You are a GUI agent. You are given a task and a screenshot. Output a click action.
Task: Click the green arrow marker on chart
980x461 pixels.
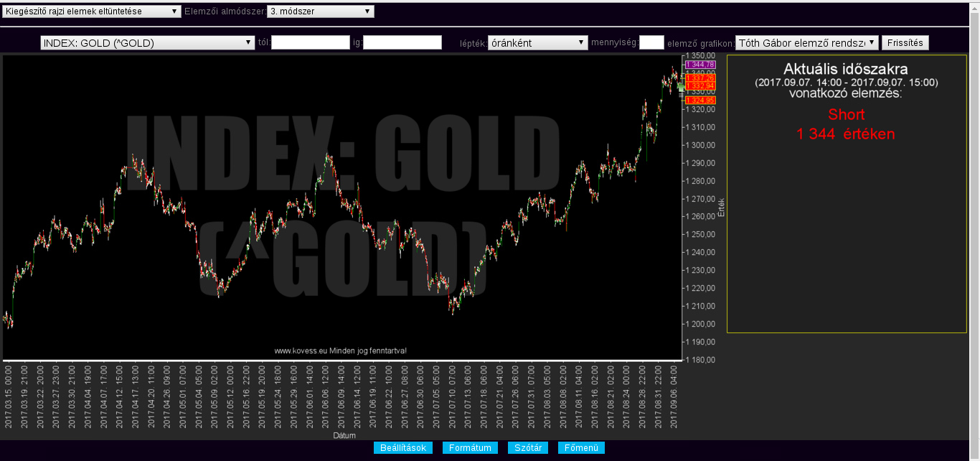click(x=680, y=88)
